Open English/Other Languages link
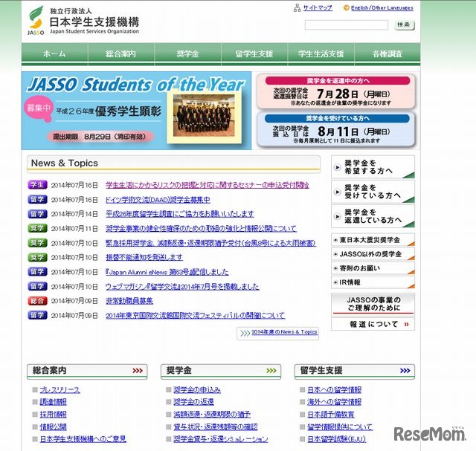Image resolution: width=476 pixels, height=451 pixels. point(382,8)
